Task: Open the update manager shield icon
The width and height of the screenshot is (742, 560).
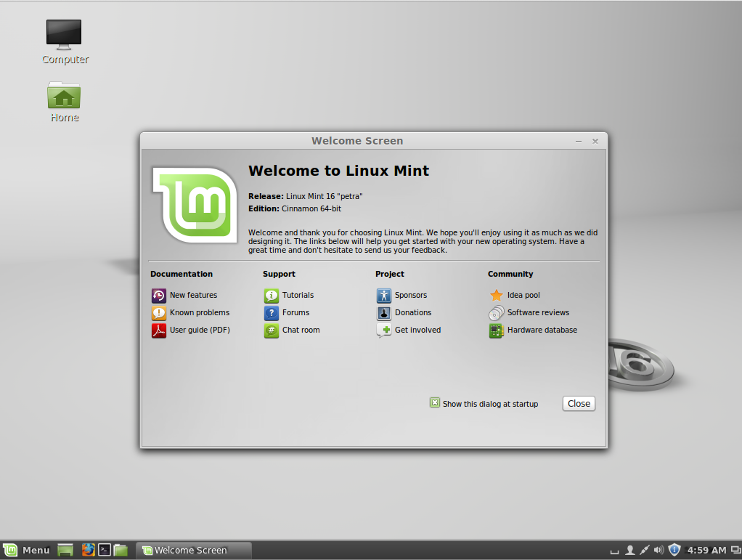Action: pos(674,550)
